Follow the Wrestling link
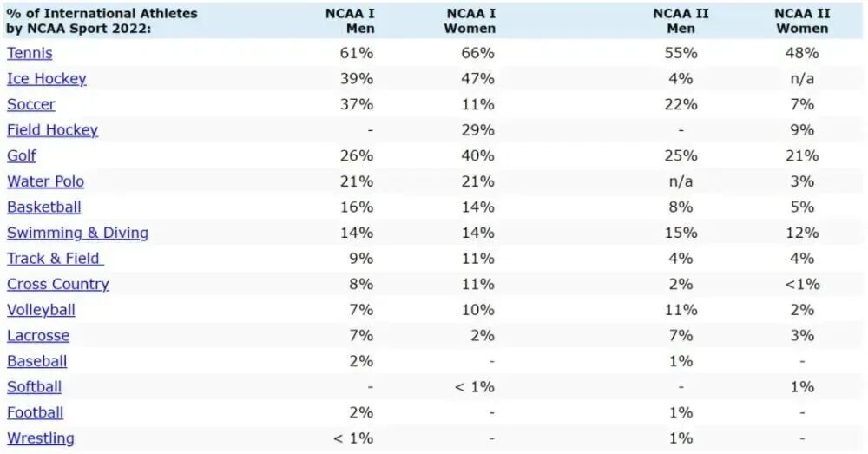Screen dimensions: 868x454 41,438
